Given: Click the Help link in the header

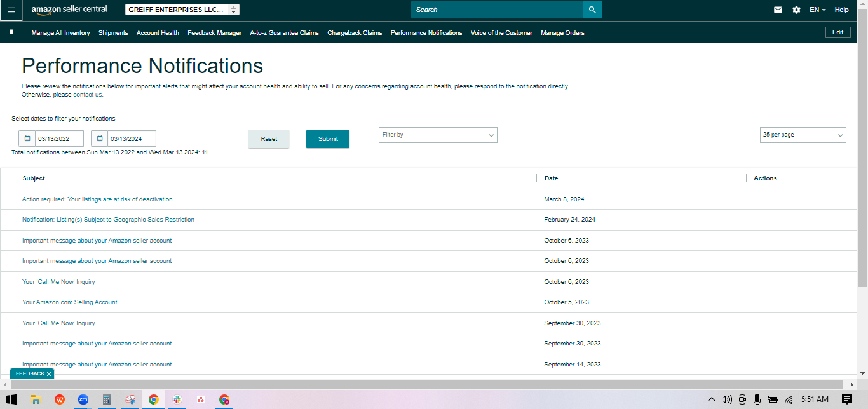Looking at the screenshot, I should pyautogui.click(x=841, y=10).
